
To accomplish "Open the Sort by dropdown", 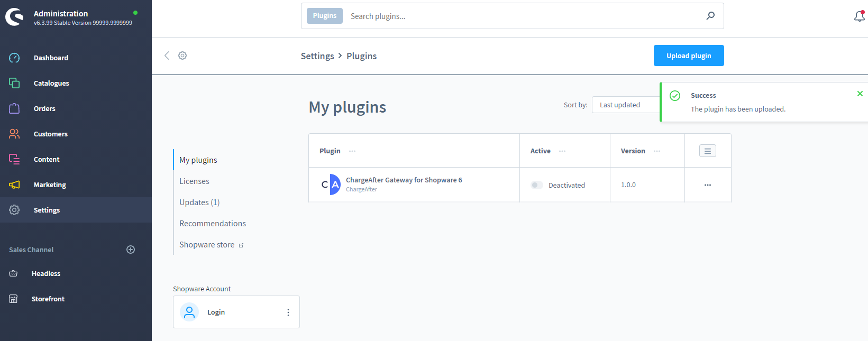I will pyautogui.click(x=626, y=105).
